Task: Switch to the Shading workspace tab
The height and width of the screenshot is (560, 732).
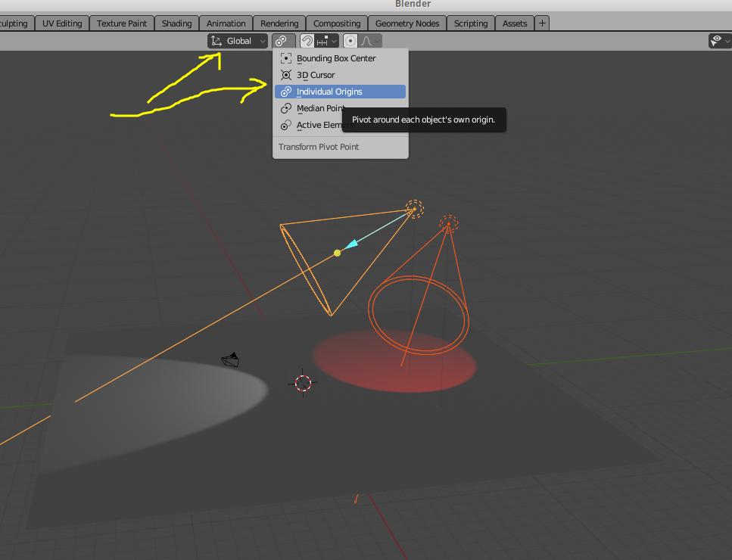Action: [176, 23]
